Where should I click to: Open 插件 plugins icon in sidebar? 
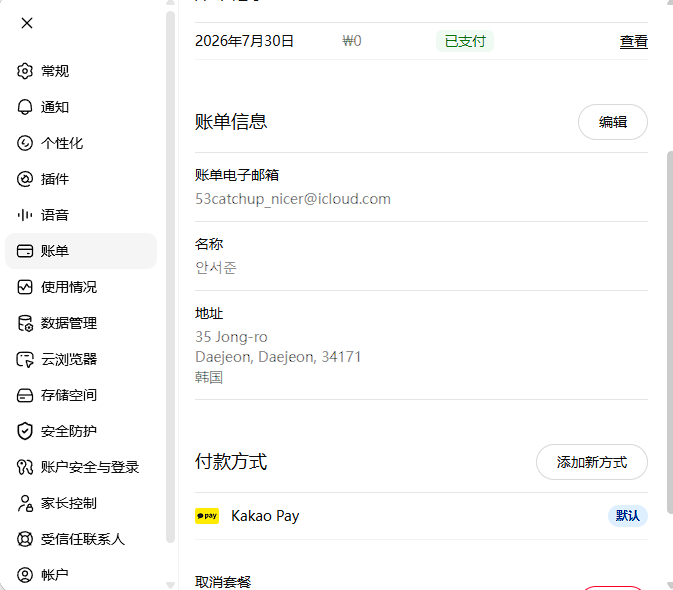click(25, 179)
